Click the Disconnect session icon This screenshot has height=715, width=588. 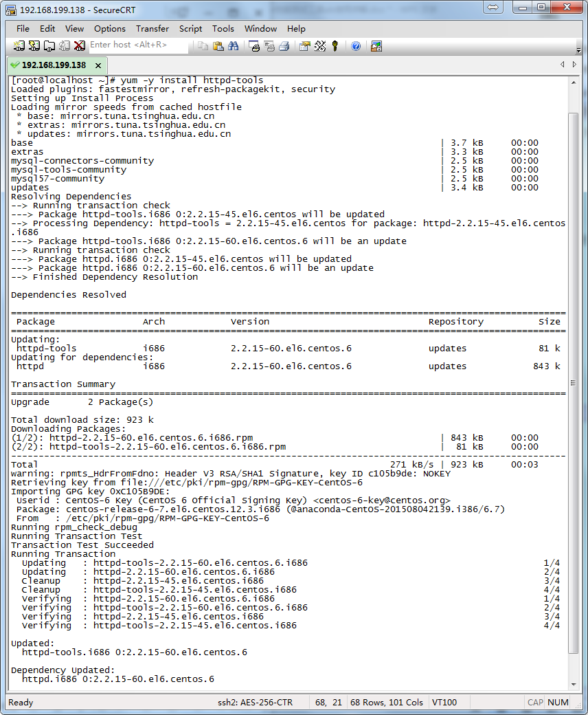(79, 46)
